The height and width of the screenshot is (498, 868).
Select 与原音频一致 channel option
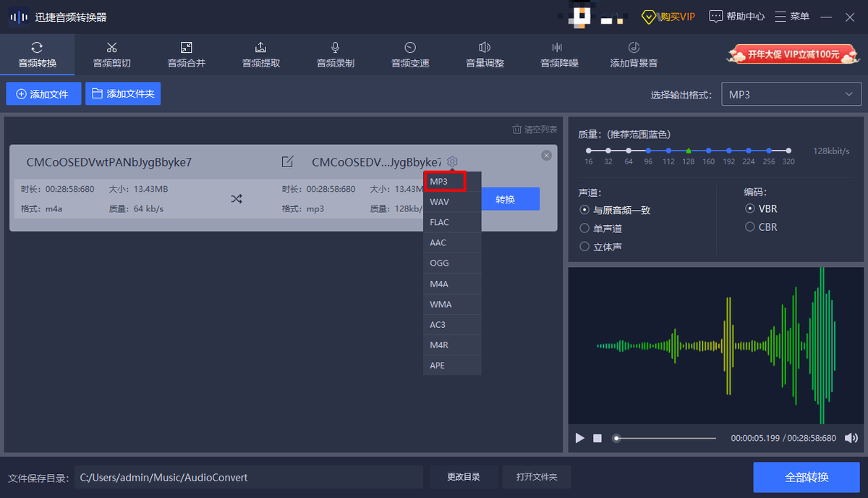[x=616, y=210]
